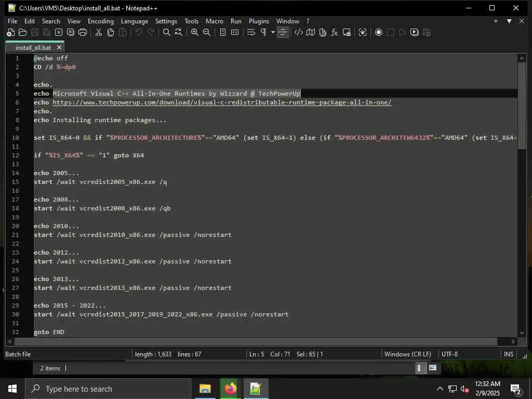Image resolution: width=532 pixels, height=399 pixels.
Task: Toggle synchronize vertical scrolling icon
Action: point(222,33)
